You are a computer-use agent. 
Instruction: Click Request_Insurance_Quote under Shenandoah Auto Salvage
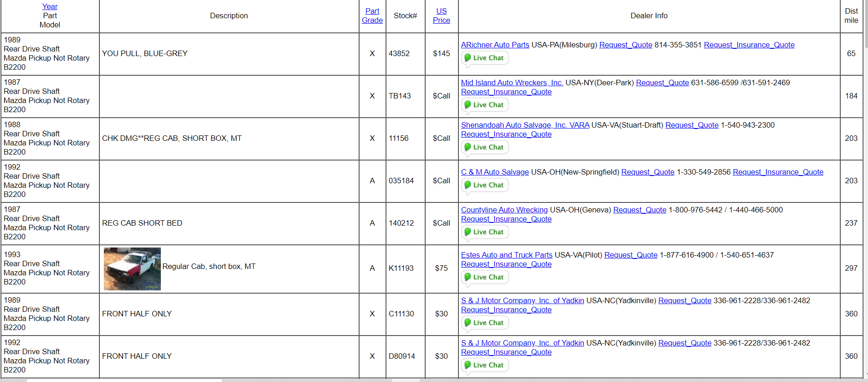[506, 134]
